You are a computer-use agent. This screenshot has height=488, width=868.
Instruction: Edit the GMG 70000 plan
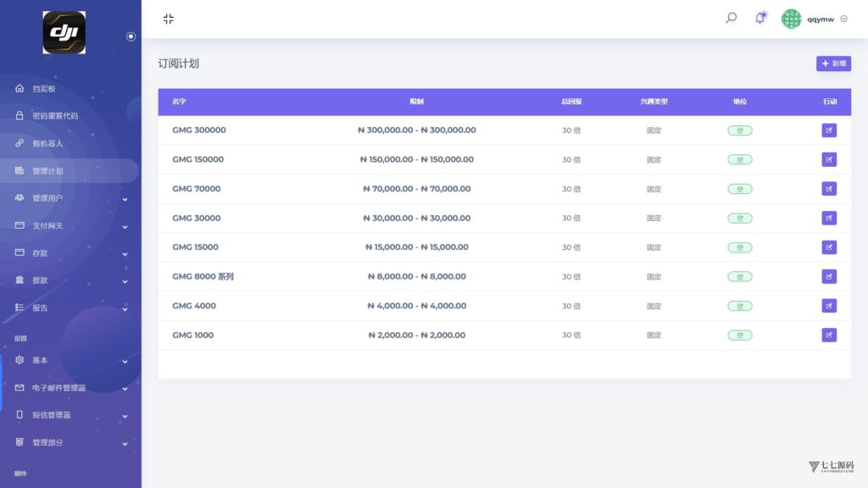pyautogui.click(x=829, y=189)
